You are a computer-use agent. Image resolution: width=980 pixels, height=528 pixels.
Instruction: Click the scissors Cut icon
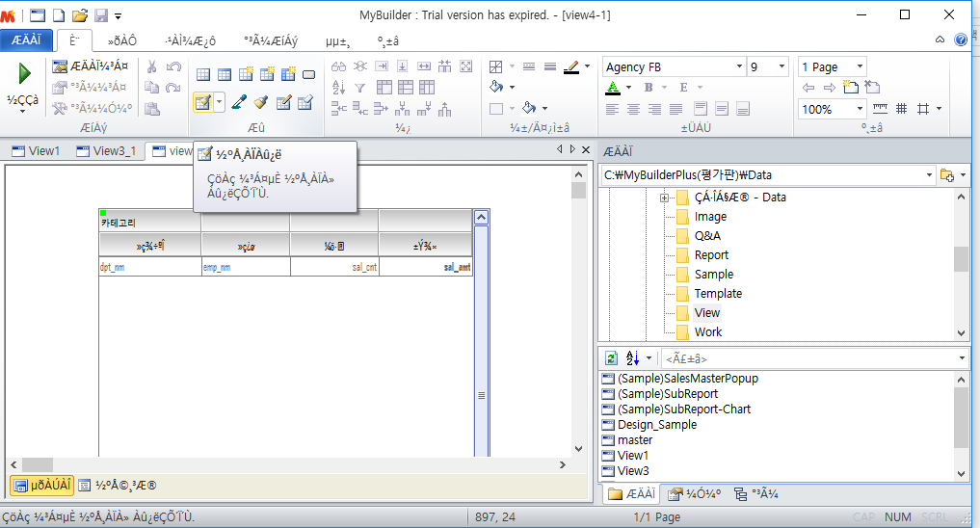[151, 66]
